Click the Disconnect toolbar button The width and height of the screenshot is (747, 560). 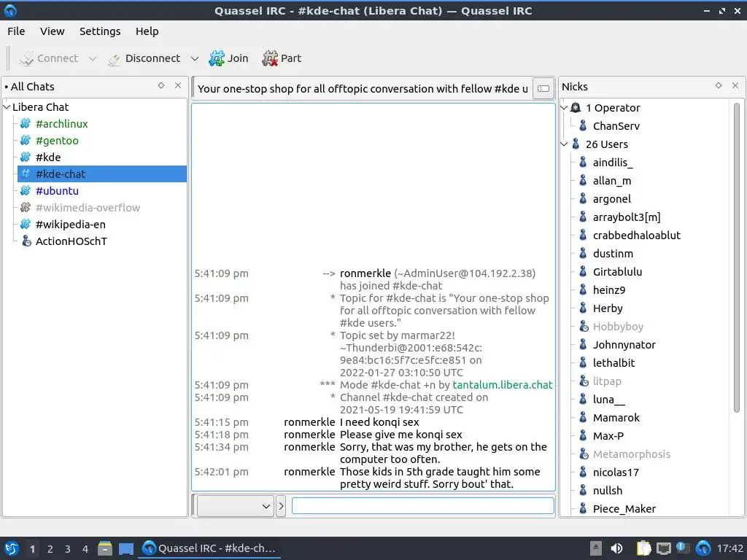(x=144, y=58)
